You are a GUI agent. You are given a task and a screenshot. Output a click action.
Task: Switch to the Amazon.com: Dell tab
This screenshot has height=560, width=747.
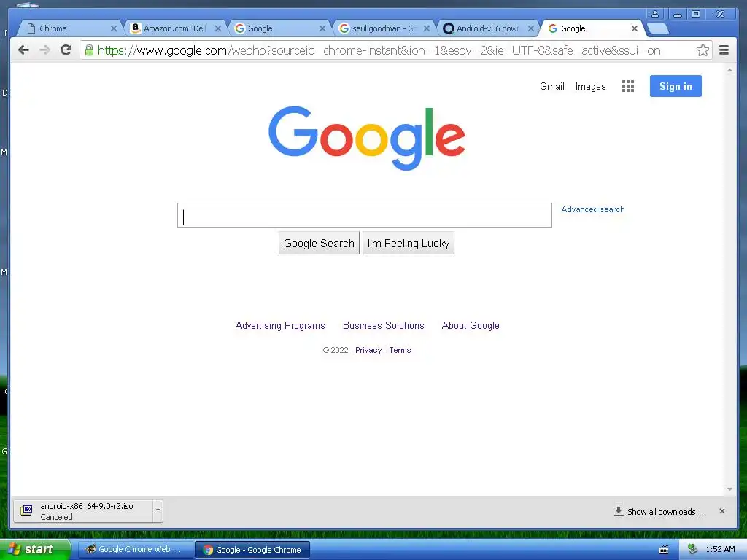pos(174,28)
